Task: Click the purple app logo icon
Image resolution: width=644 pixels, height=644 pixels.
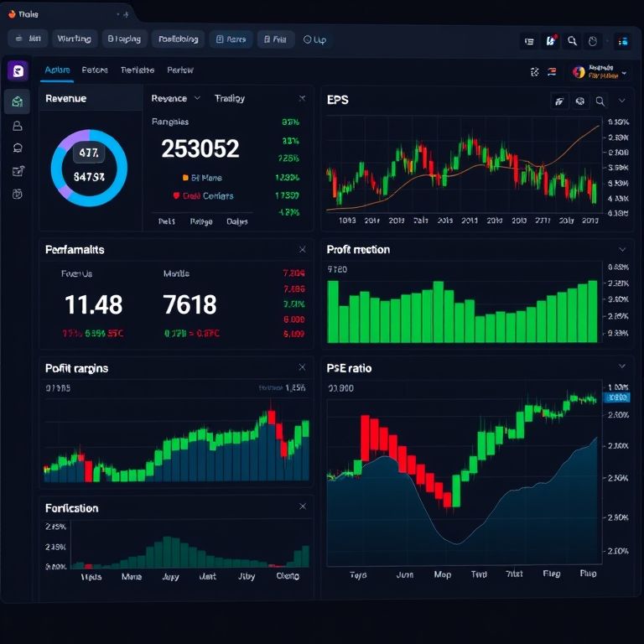Action: (x=17, y=71)
